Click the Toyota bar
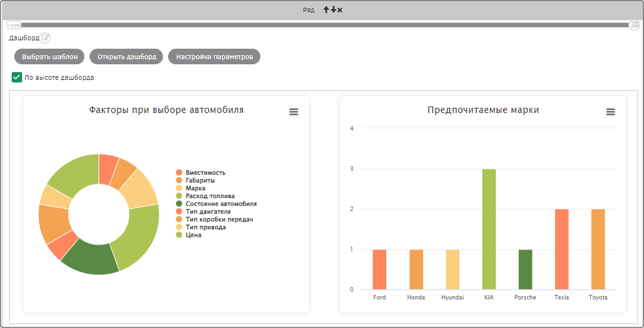 coord(598,249)
